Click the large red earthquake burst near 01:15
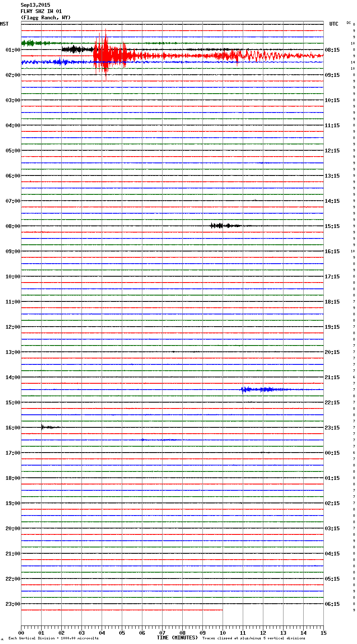Image resolution: width=357 pixels, height=644 pixels. pyautogui.click(x=109, y=55)
